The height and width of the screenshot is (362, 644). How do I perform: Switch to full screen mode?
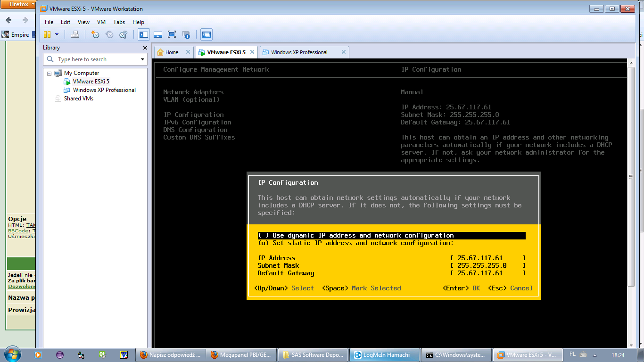point(172,34)
